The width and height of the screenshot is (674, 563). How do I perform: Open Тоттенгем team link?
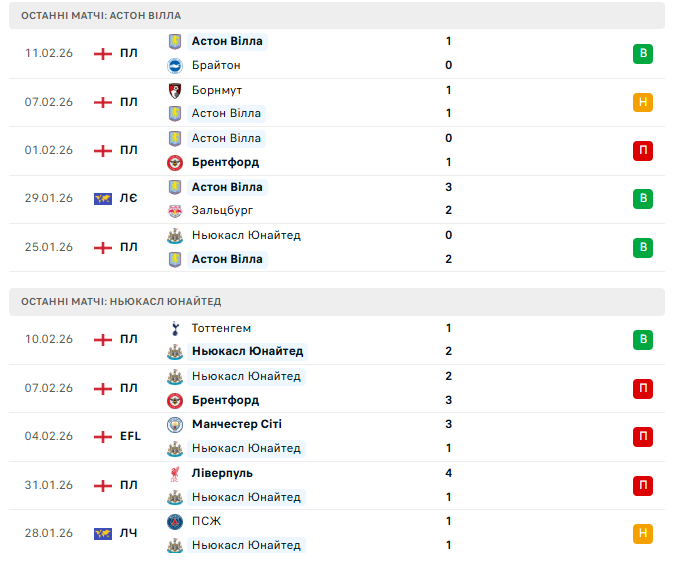[x=221, y=328]
